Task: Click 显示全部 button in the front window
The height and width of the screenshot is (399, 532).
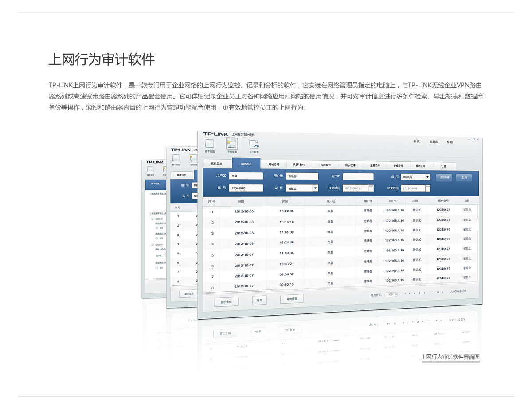Action: coord(226,302)
